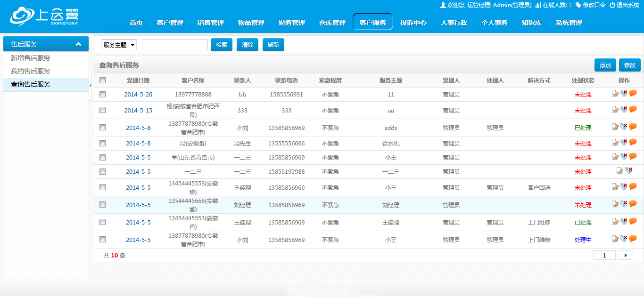Click the edit icon in the 15855192988 row
Screen dimensions: 644x297
[x=620, y=171]
